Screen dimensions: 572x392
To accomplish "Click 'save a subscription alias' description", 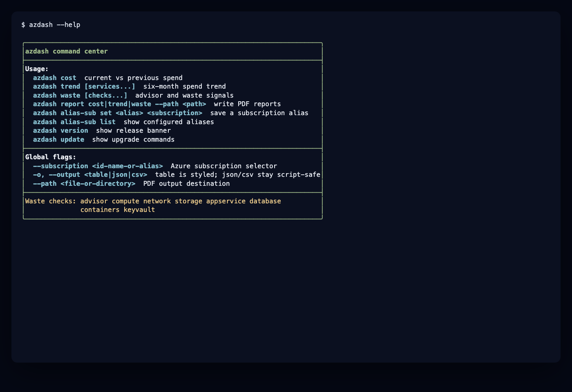I will pyautogui.click(x=259, y=113).
